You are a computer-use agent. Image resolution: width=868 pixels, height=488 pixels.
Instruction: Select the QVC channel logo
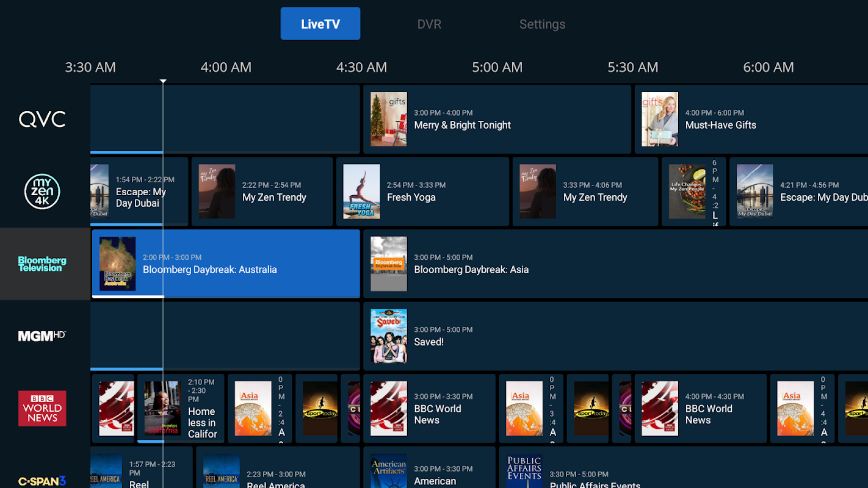point(42,119)
